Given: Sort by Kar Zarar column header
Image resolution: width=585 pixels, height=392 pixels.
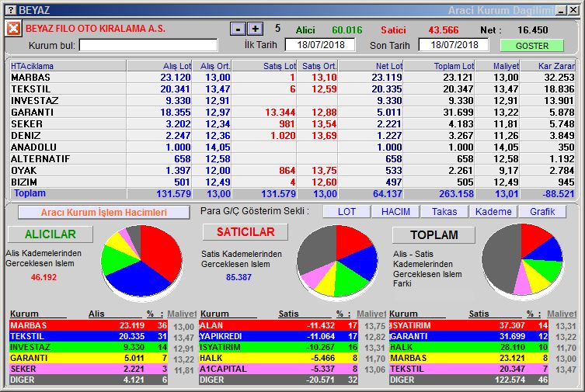Looking at the screenshot, I should pyautogui.click(x=548, y=66).
